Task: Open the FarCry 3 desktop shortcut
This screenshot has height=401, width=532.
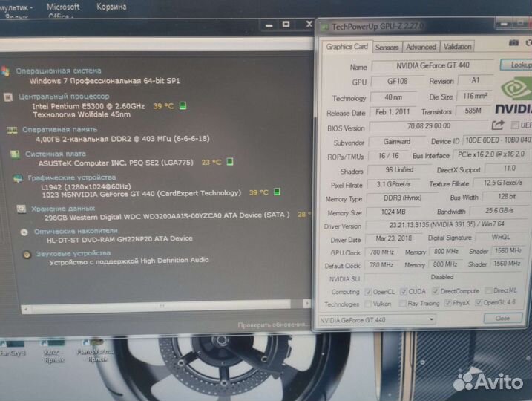Action: pos(13,347)
